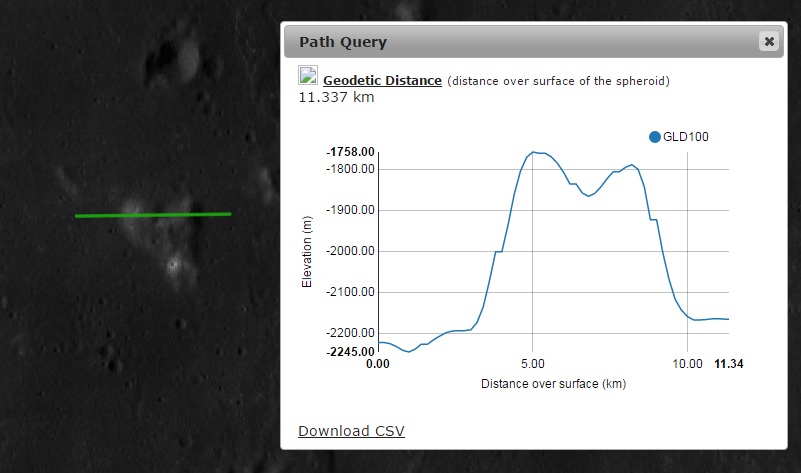Open the Geodetic Distance link

tap(382, 81)
